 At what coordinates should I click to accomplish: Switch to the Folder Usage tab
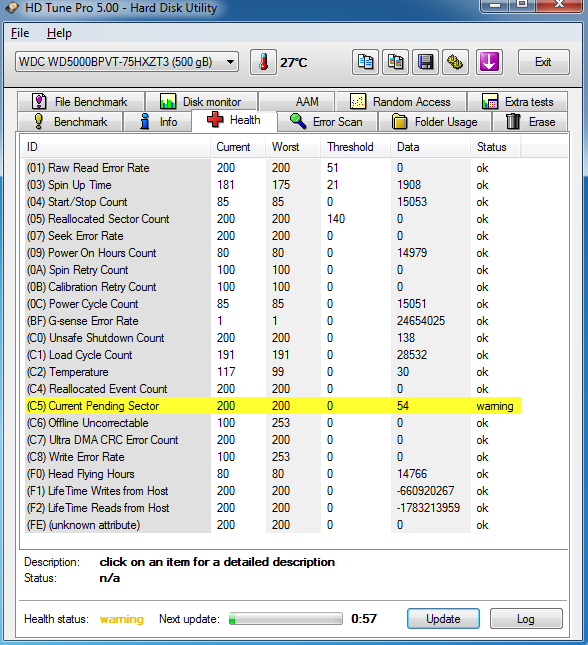(435, 122)
